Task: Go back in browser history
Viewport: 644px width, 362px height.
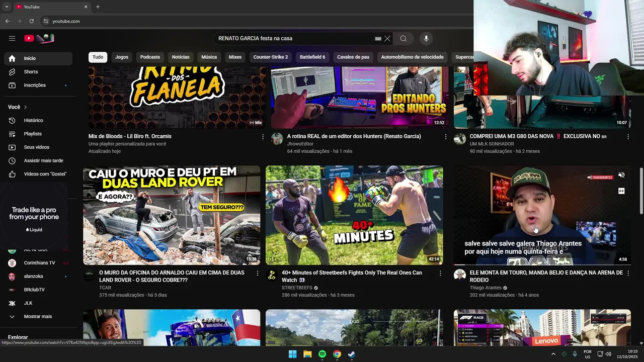Action: (7, 21)
